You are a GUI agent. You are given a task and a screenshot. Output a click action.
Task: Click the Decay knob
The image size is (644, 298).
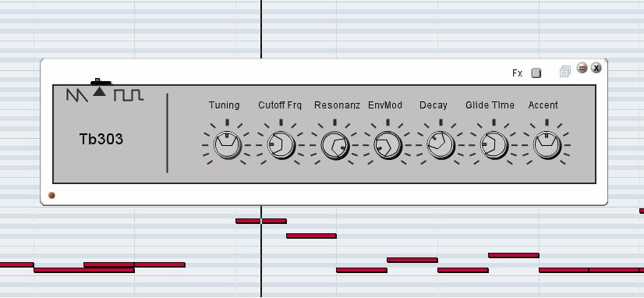coord(441,145)
